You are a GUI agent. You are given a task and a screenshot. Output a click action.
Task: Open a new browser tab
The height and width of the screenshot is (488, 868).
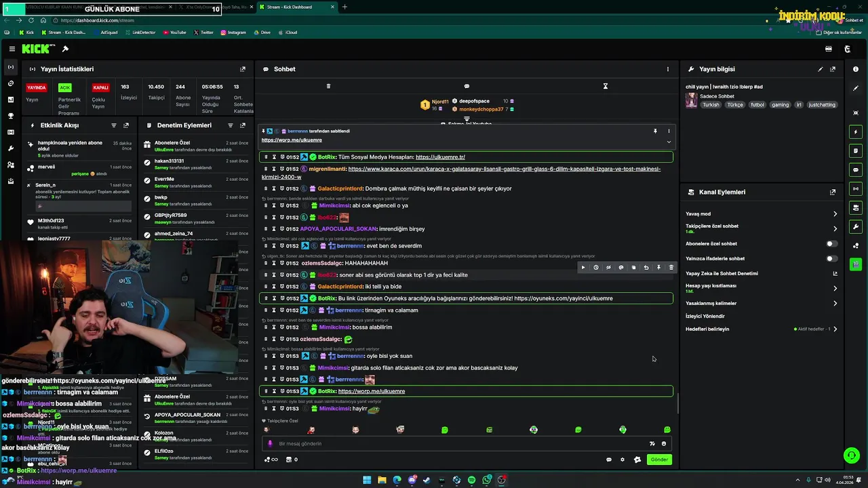[344, 7]
